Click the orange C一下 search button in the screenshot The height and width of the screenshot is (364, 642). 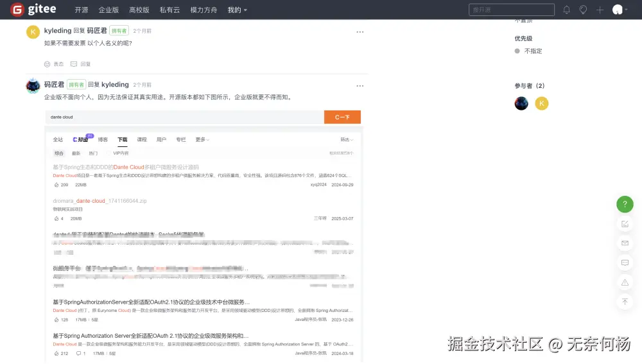(x=342, y=117)
